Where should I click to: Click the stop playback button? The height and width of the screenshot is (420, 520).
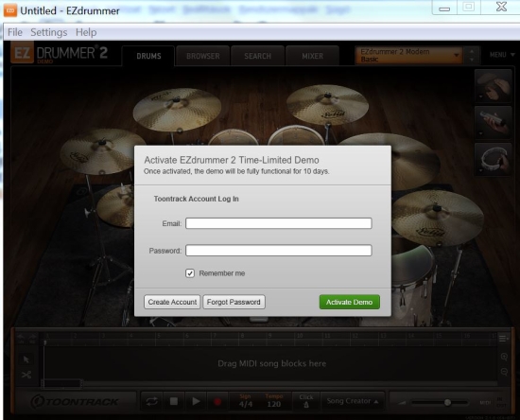click(x=173, y=401)
